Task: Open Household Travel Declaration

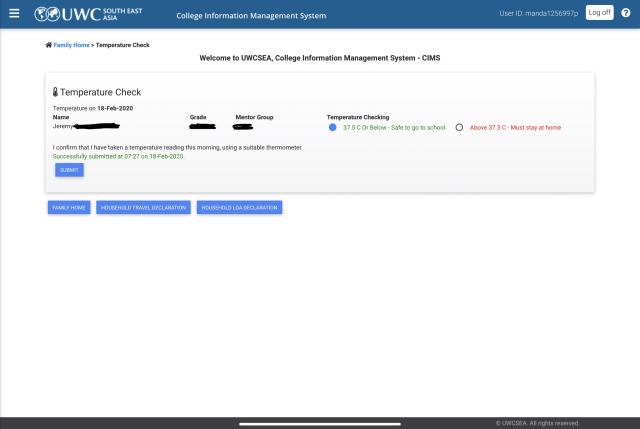Action: [143, 207]
